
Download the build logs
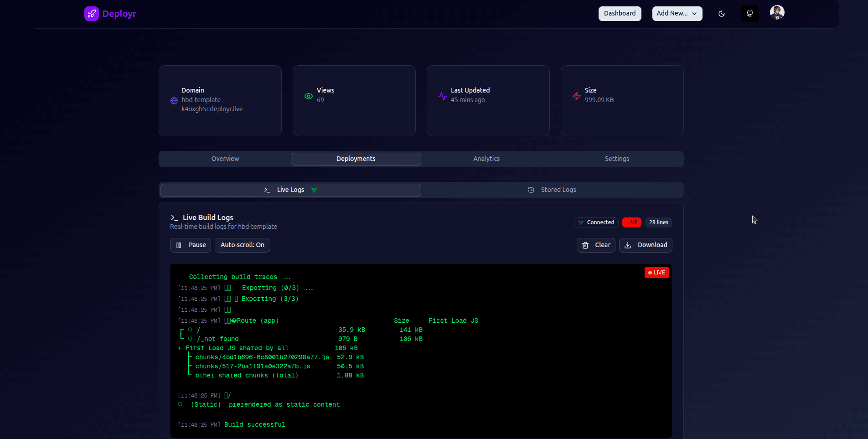click(646, 245)
